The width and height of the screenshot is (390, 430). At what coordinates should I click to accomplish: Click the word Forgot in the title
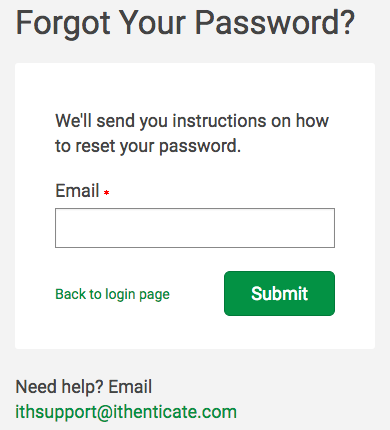click(63, 23)
